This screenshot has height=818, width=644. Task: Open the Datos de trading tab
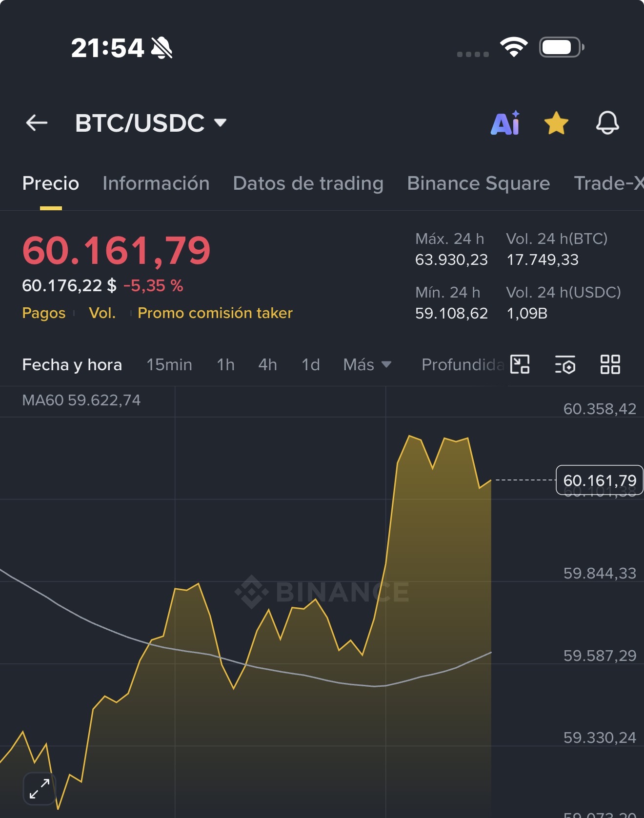pyautogui.click(x=308, y=183)
